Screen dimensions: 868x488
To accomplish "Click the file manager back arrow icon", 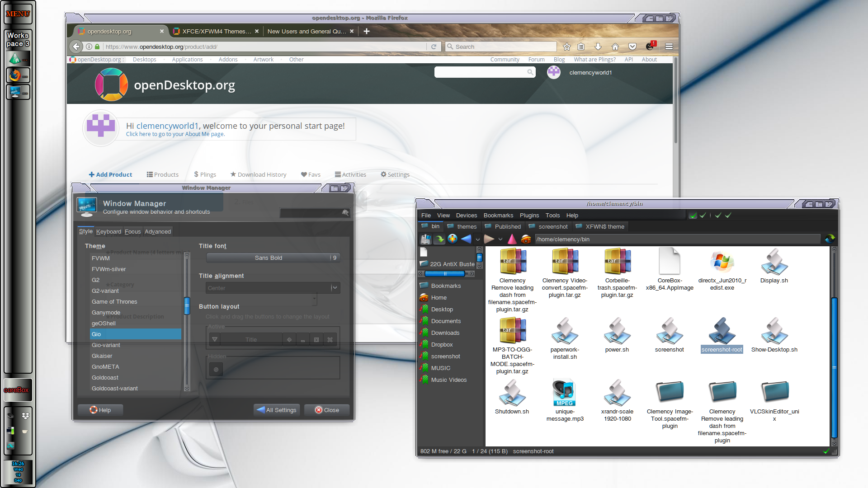I will pos(466,239).
